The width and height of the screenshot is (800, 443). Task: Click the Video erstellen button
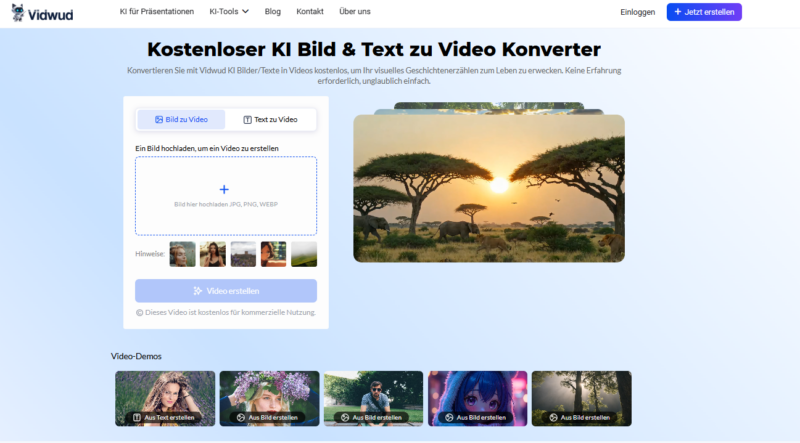pyautogui.click(x=226, y=291)
